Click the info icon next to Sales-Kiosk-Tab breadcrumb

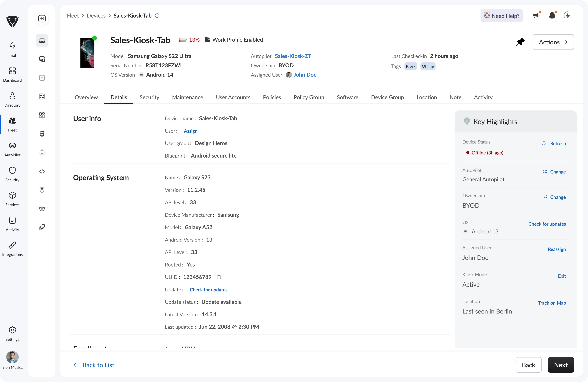(x=157, y=16)
